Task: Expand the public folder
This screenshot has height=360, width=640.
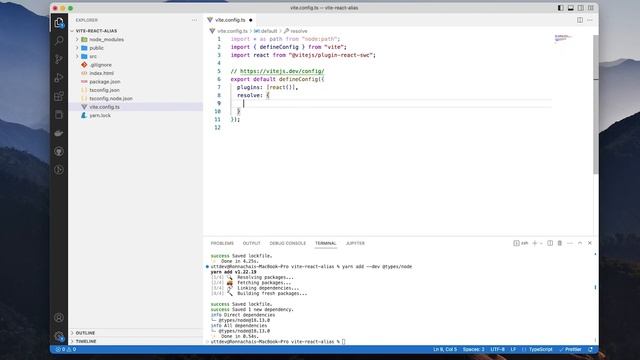Action: pyautogui.click(x=96, y=48)
